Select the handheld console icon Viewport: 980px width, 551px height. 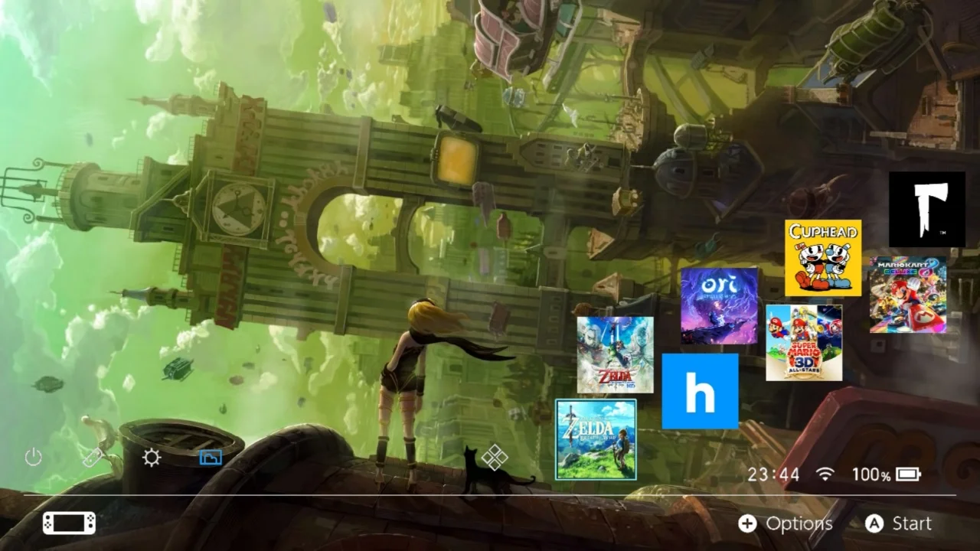point(69,523)
